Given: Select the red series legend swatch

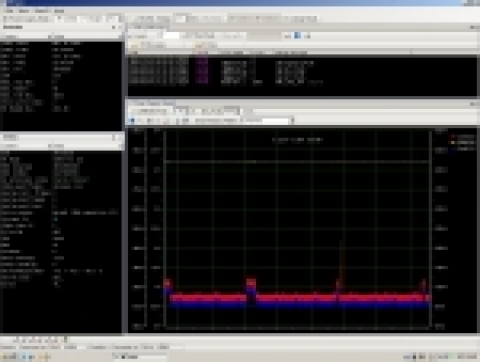Looking at the screenshot, I should [x=453, y=136].
